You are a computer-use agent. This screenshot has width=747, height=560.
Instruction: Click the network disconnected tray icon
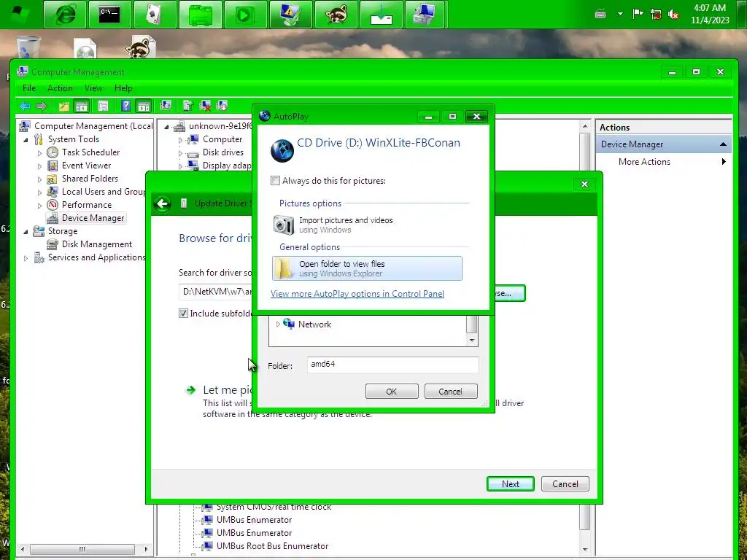(x=656, y=15)
